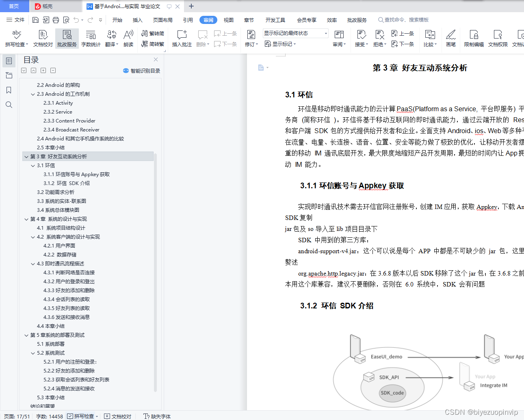The width and height of the screenshot is (524, 420).
Task: Click the 画笔 pen tool
Action: pyautogui.click(x=451, y=39)
